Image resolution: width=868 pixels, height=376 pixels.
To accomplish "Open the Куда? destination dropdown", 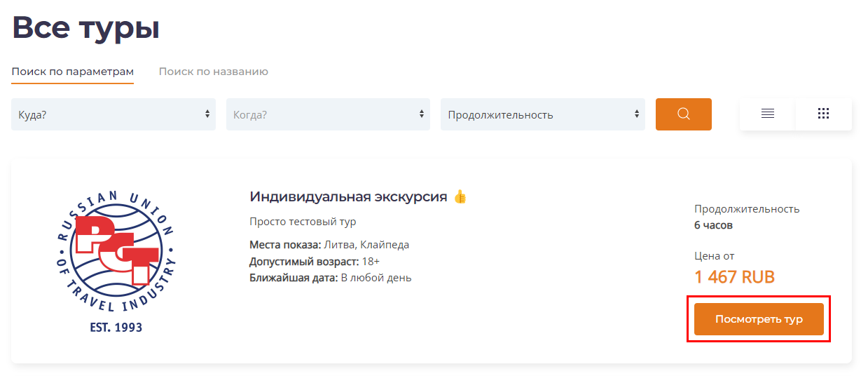I will pyautogui.click(x=113, y=114).
